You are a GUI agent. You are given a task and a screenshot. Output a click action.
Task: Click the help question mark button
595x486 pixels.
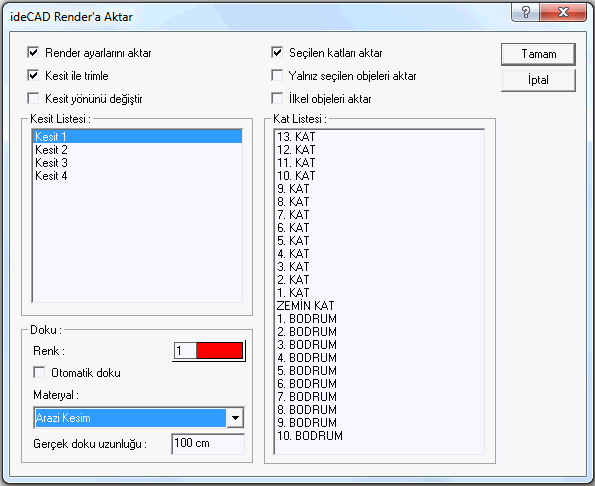click(x=526, y=13)
